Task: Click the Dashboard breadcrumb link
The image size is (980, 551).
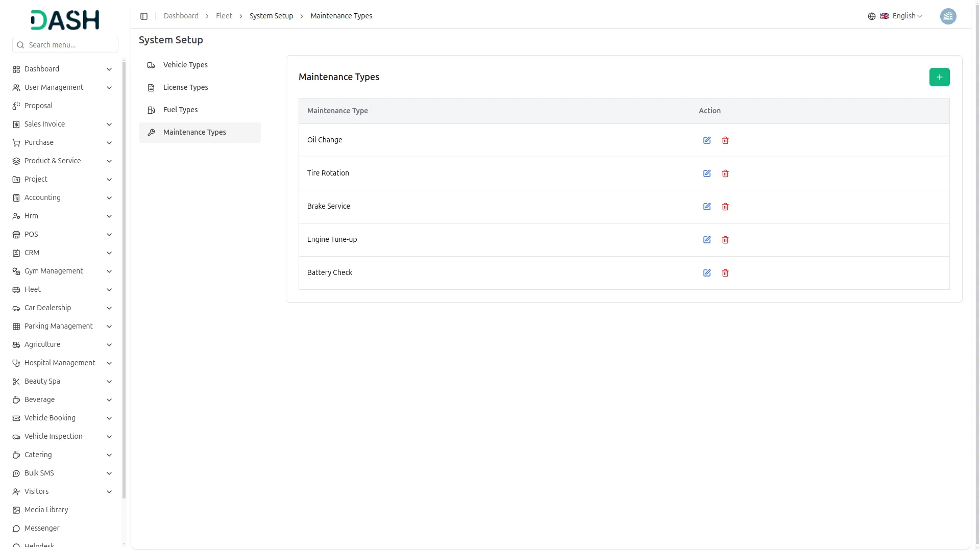Action: tap(181, 16)
